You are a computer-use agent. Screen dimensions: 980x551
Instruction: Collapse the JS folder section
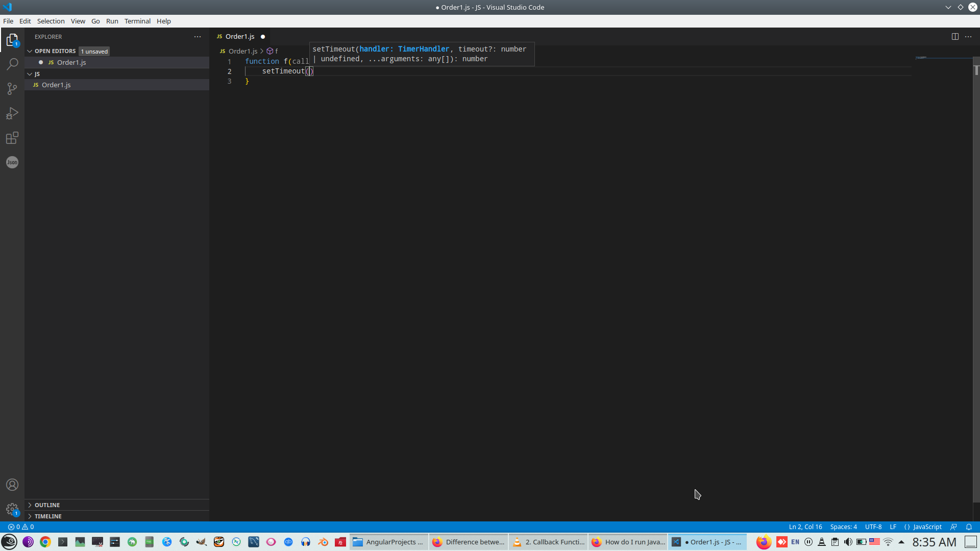37,74
